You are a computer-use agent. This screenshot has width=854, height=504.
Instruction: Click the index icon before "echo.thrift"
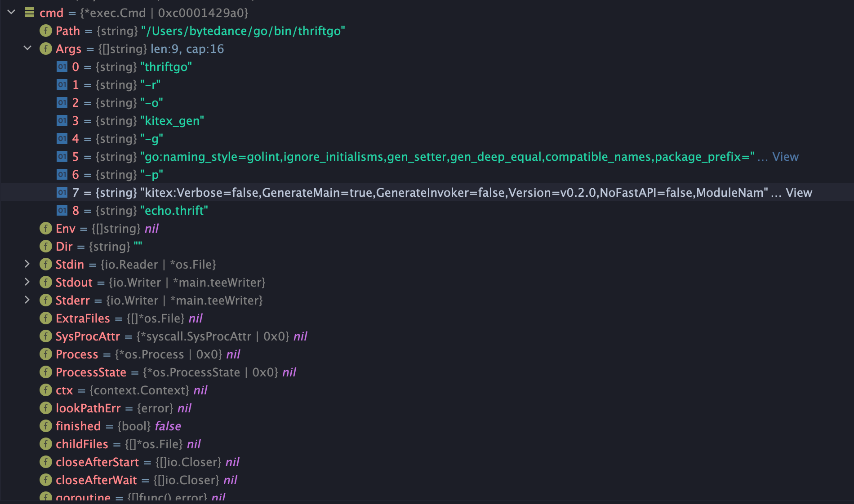point(62,210)
